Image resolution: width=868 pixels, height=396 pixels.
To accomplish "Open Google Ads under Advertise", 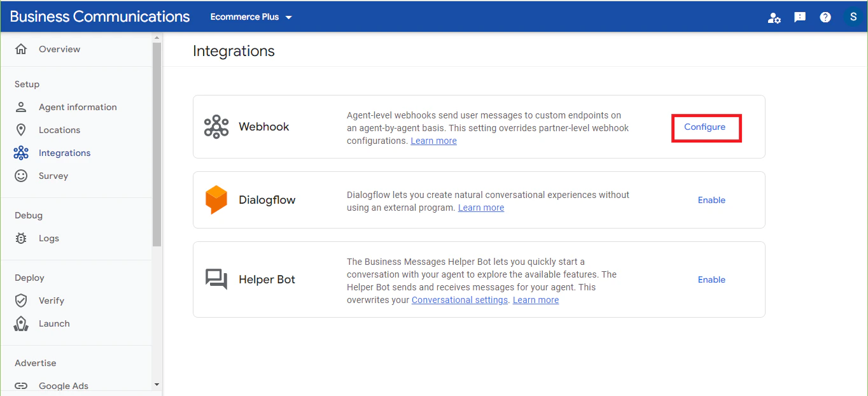I will click(x=63, y=385).
